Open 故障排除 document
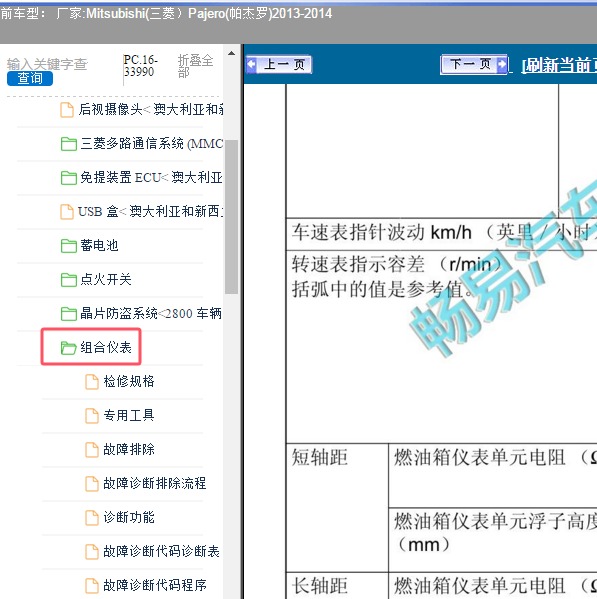The width and height of the screenshot is (597, 599). (129, 449)
